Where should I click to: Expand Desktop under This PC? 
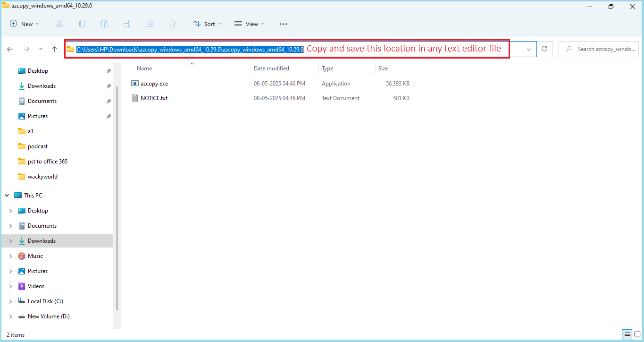11,211
